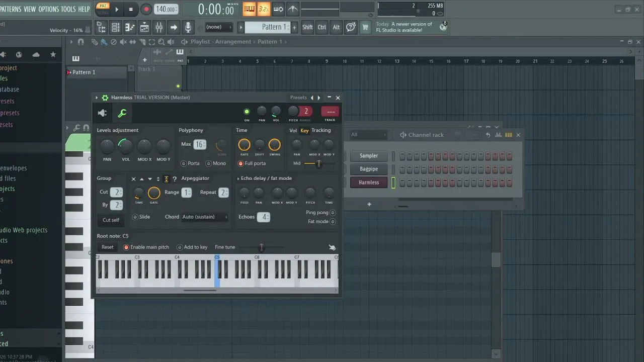Open the (none) snap selector dropdown
The height and width of the screenshot is (362, 644).
(219, 27)
